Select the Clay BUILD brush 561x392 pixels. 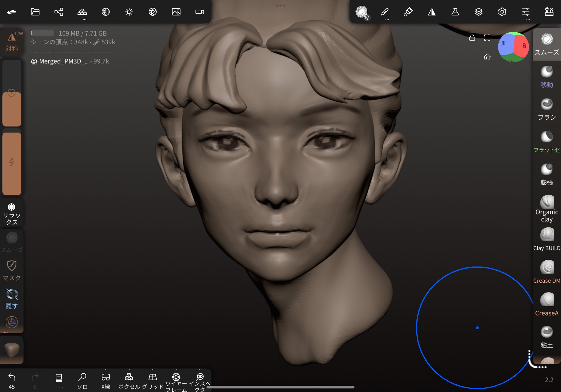[x=546, y=239]
